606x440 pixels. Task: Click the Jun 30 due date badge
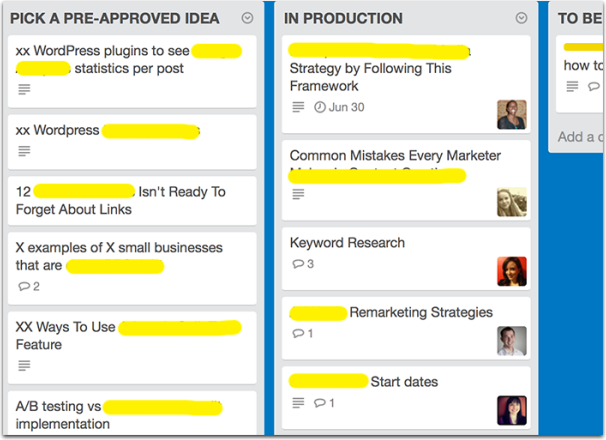point(339,107)
